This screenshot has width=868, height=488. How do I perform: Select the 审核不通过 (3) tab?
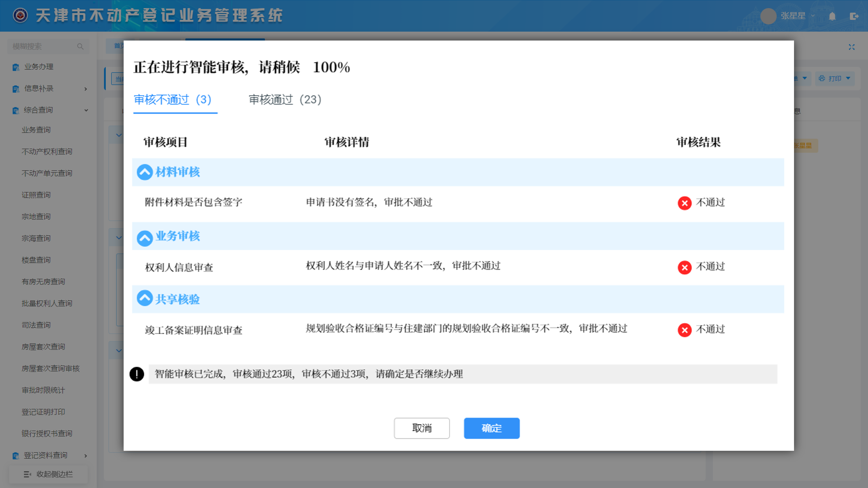pos(172,100)
